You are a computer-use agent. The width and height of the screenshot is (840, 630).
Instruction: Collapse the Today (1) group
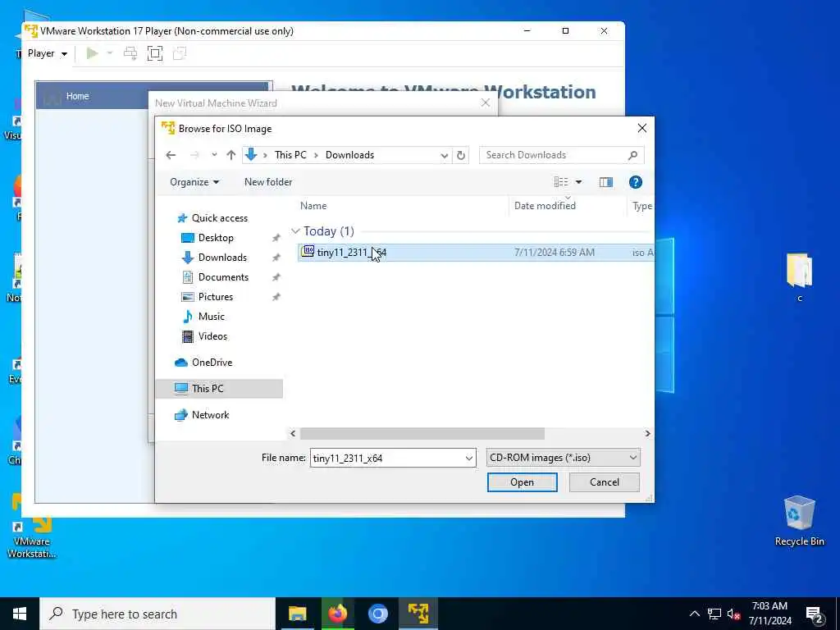[x=295, y=231]
